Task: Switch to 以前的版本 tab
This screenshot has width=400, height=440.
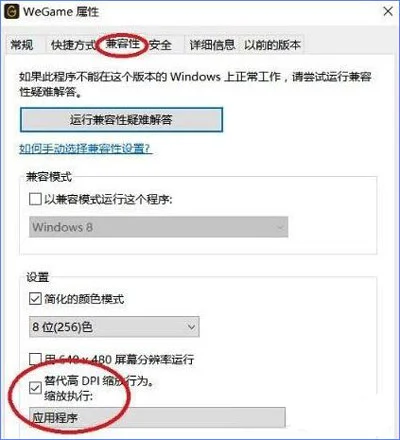Action: click(x=272, y=45)
